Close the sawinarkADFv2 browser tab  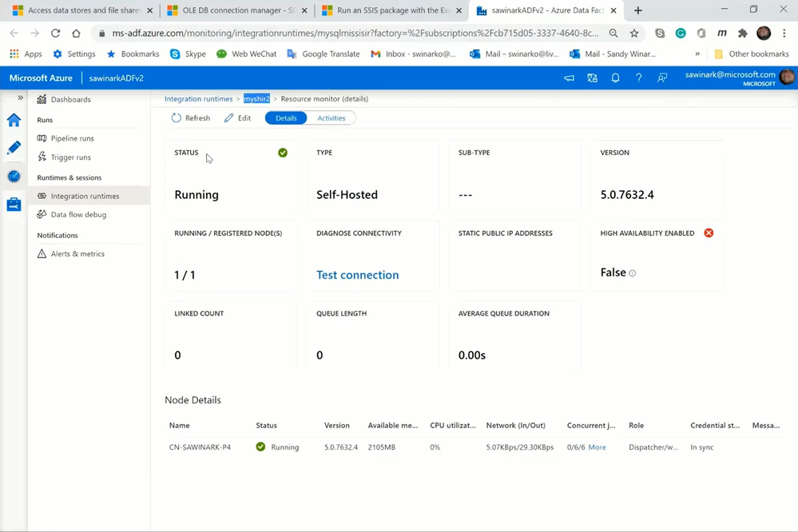(613, 10)
